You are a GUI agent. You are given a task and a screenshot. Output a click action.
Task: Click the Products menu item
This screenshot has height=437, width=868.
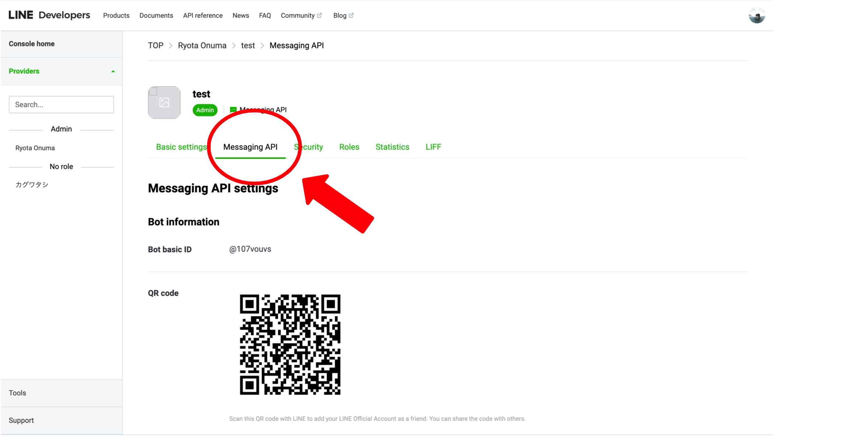tap(115, 15)
